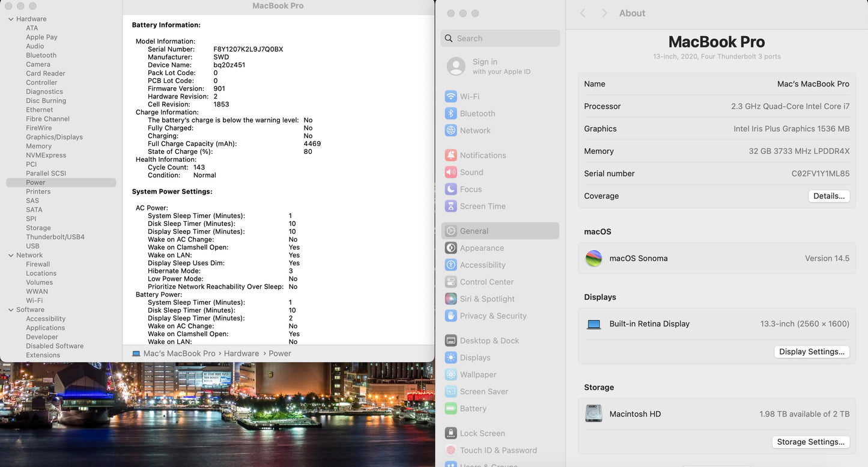868x467 pixels.
Task: Collapse the Hardware tree section
Action: tap(11, 19)
